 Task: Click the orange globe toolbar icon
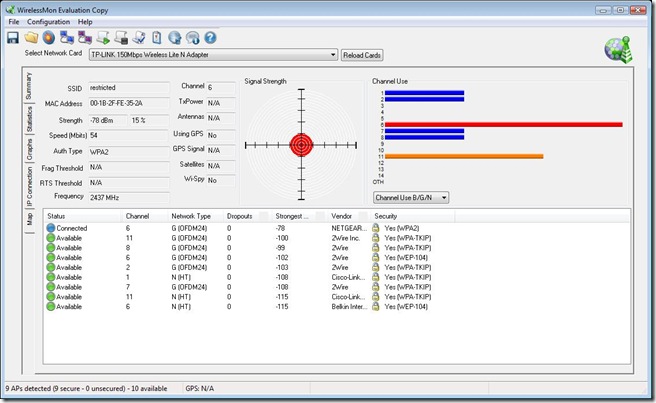pos(48,38)
